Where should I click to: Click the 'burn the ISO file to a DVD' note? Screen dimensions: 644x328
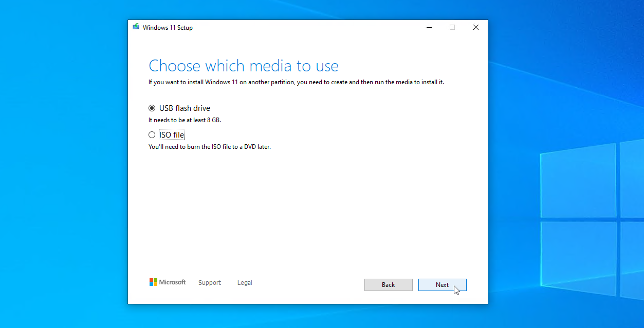(210, 147)
